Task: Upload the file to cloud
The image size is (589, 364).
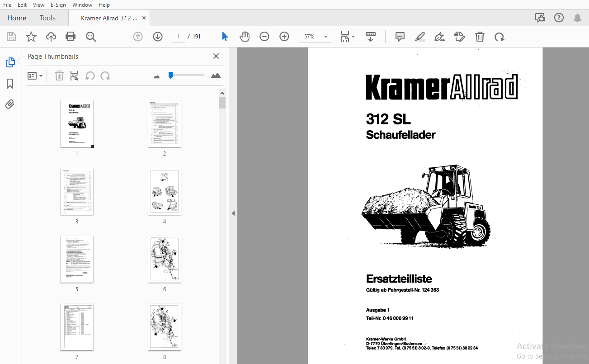Action: [51, 37]
